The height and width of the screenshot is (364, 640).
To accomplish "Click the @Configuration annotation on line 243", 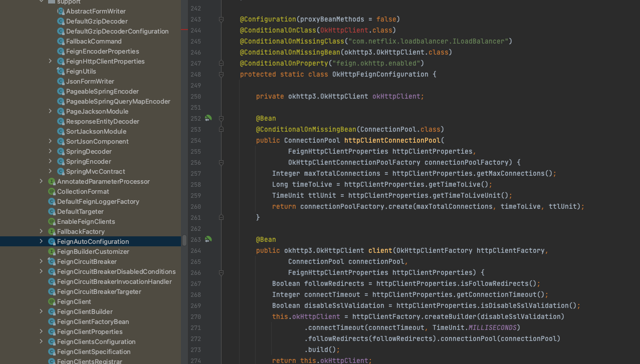I will click(268, 19).
